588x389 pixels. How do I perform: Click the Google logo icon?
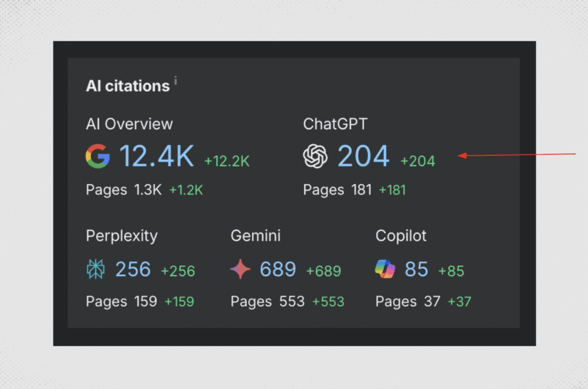coord(98,156)
